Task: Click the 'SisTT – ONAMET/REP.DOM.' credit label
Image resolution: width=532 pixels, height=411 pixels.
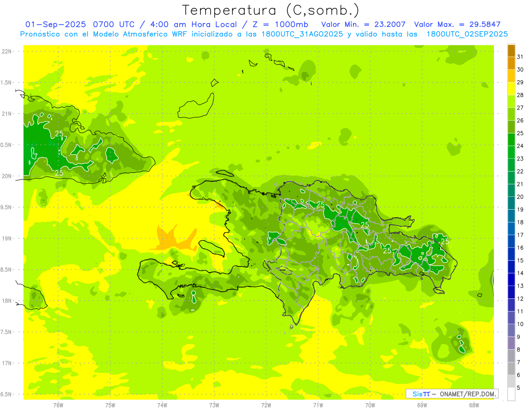Action: coord(452,394)
